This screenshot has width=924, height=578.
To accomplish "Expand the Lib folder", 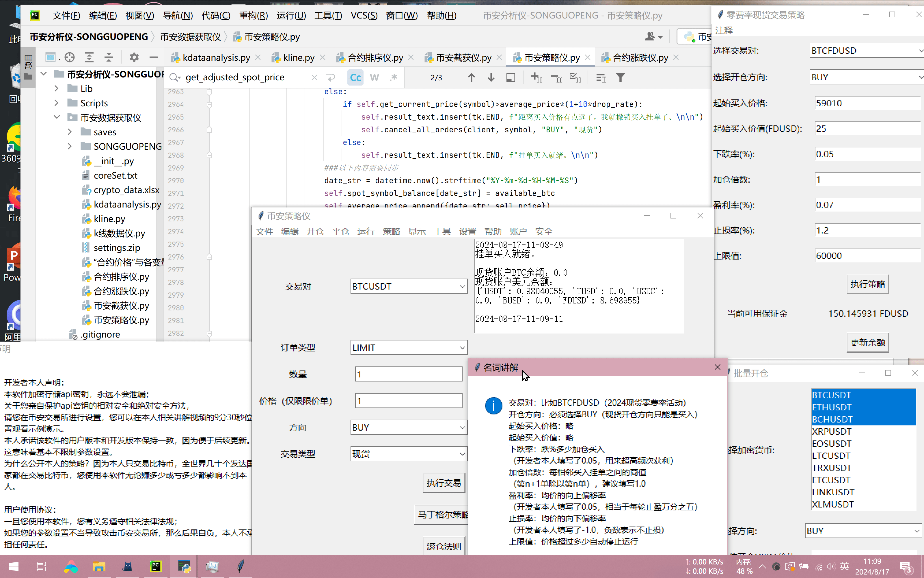I will (x=57, y=89).
